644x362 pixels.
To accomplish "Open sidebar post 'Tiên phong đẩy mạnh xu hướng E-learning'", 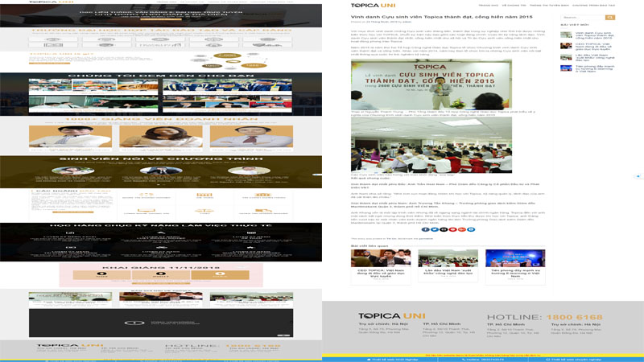I will pyautogui.click(x=595, y=68).
